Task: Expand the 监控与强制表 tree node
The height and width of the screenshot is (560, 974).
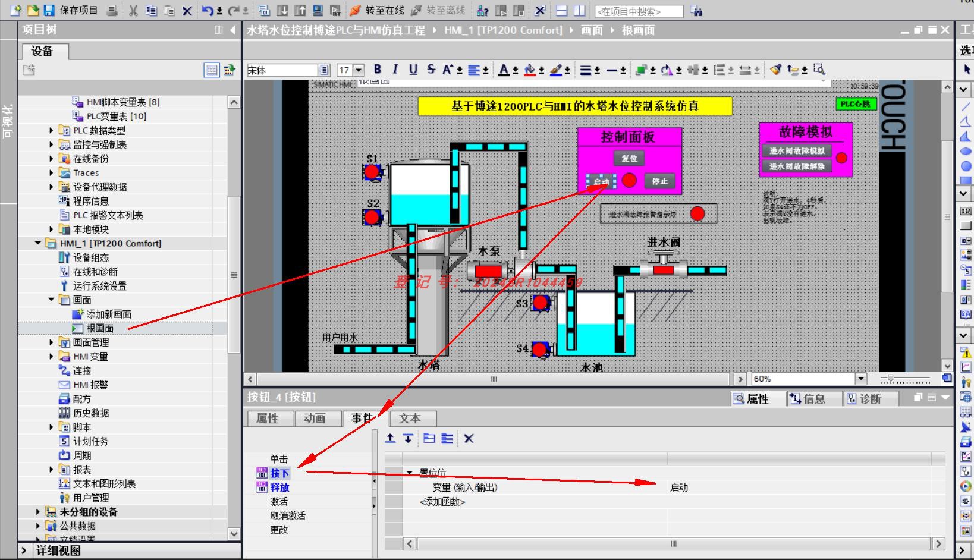Action: point(51,144)
